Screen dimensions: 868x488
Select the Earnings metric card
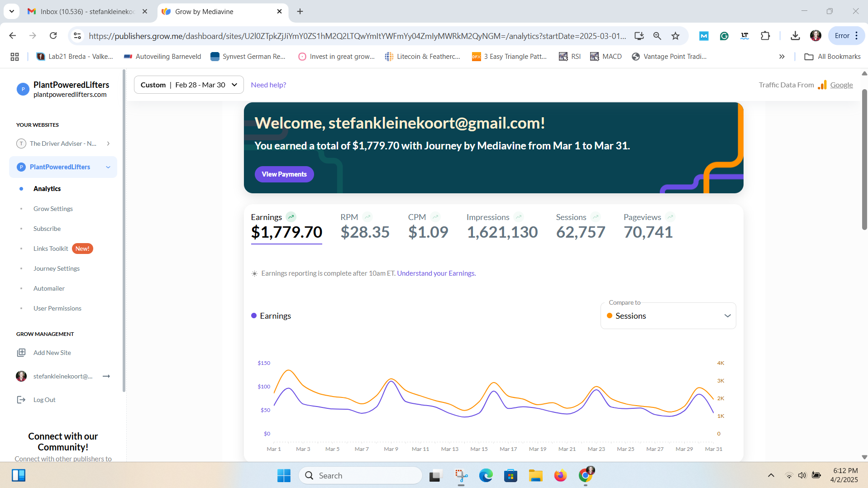[286, 228]
